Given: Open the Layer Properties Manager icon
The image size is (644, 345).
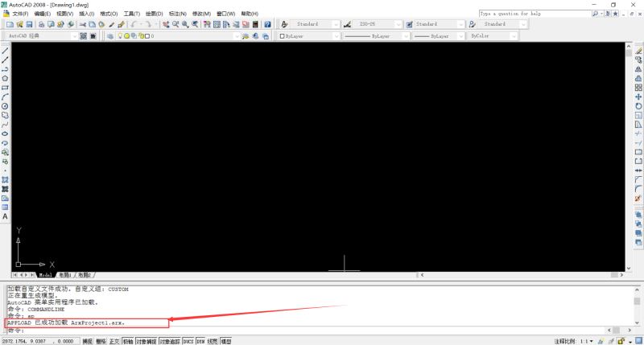Looking at the screenshot, I should tap(110, 36).
